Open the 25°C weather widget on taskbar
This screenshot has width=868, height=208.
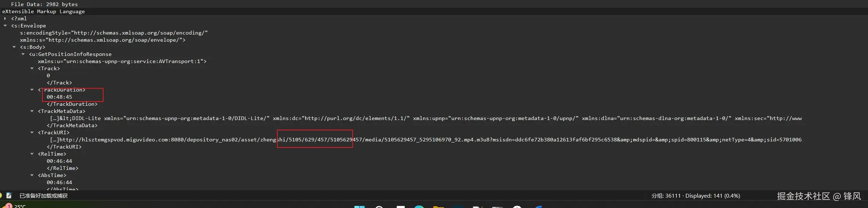coord(14,206)
